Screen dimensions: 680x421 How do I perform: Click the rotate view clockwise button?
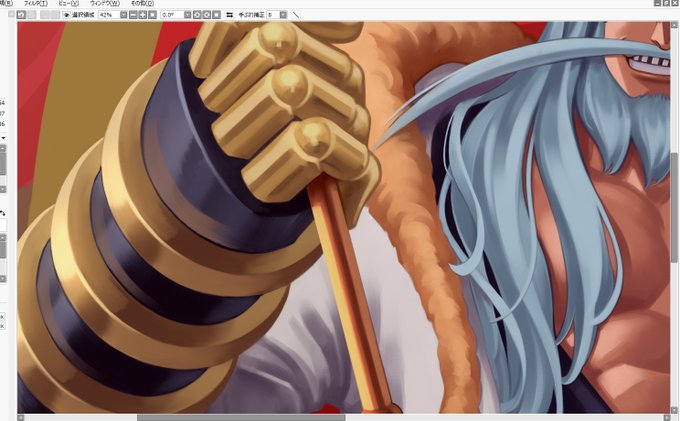click(x=206, y=15)
